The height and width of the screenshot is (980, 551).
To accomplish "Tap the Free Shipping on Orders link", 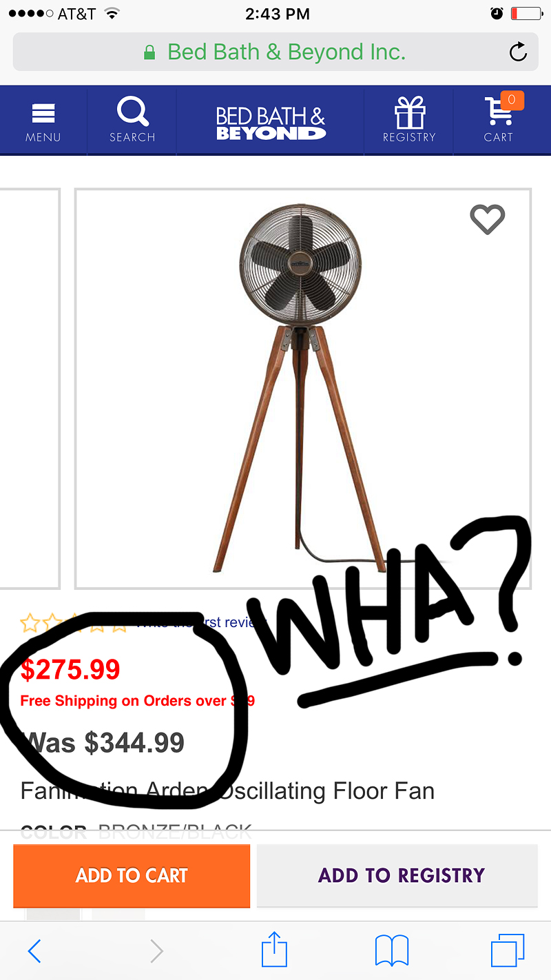I will (138, 701).
